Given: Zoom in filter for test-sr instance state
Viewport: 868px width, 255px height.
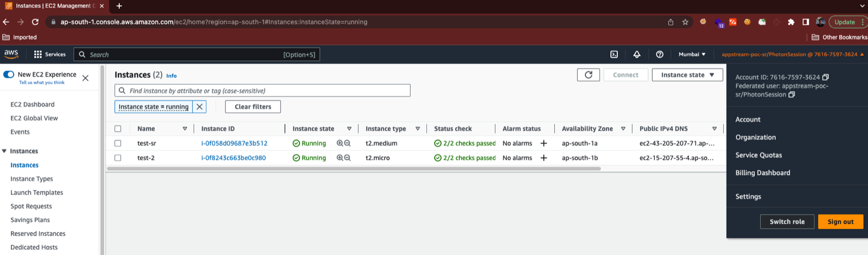Looking at the screenshot, I should click(x=340, y=143).
